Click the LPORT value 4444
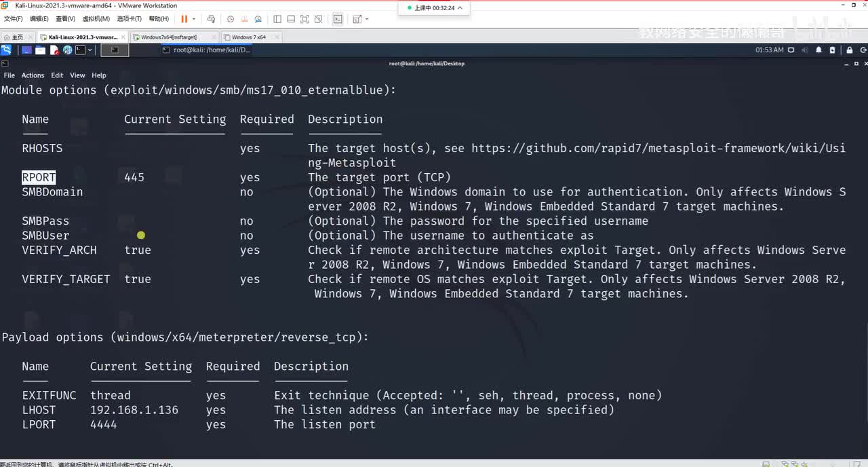Viewport: 868px width, 467px height. [x=104, y=425]
